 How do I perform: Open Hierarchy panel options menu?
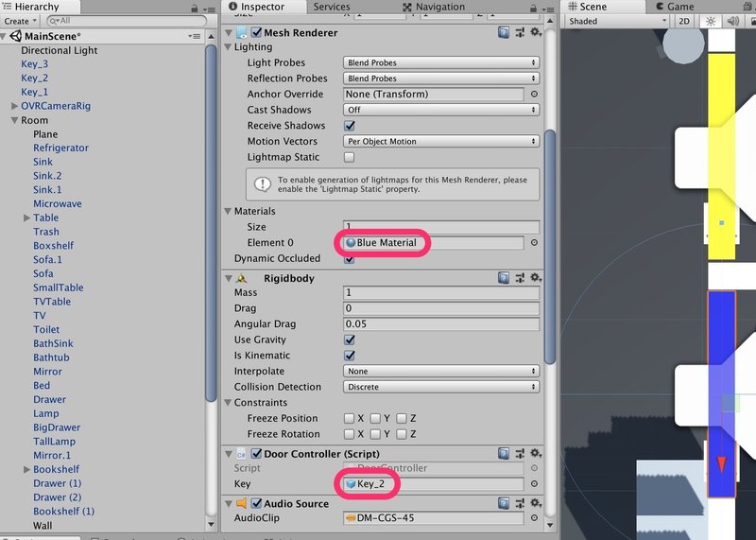click(x=209, y=9)
